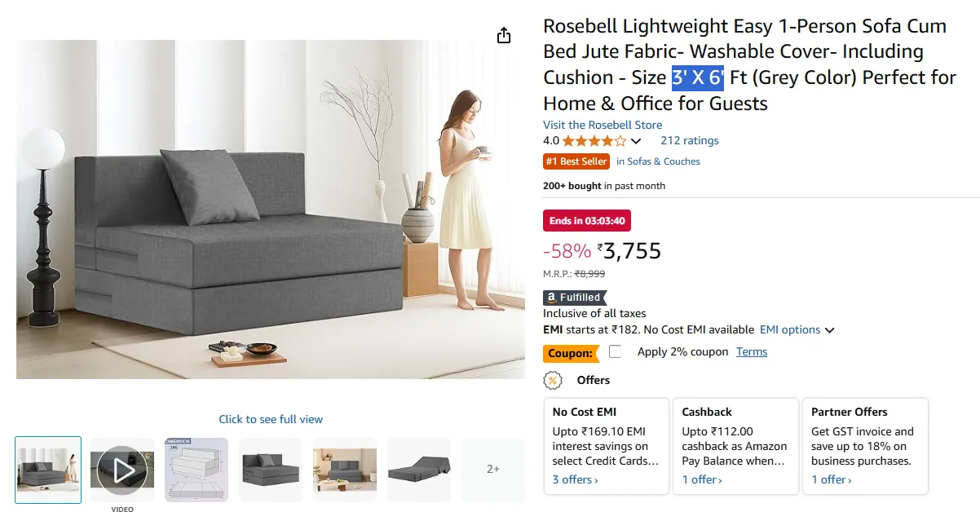Image resolution: width=980 pixels, height=512 pixels.
Task: Open the coupon Terms link
Action: 752,351
